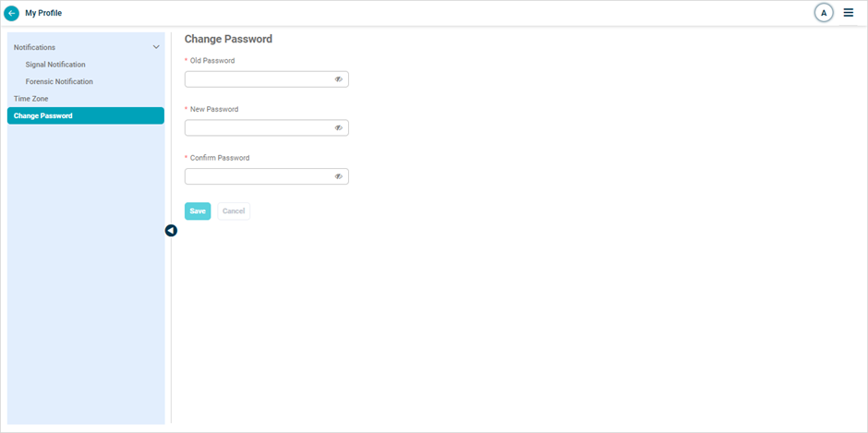Open the hamburger menu icon

tap(849, 13)
